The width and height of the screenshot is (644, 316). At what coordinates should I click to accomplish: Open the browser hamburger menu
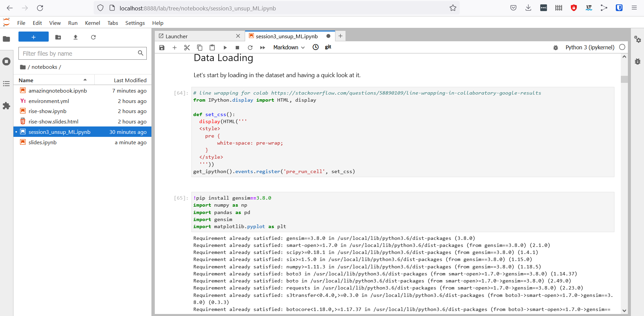pyautogui.click(x=634, y=8)
